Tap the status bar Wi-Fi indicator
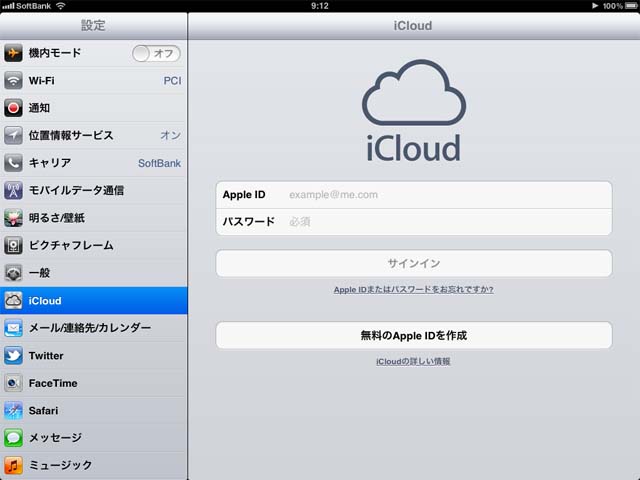Image resolution: width=640 pixels, height=480 pixels. [x=60, y=6]
